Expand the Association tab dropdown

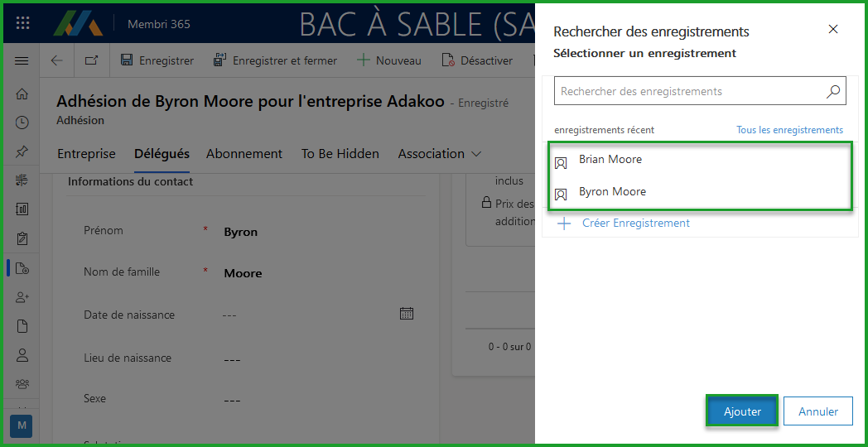tap(475, 154)
